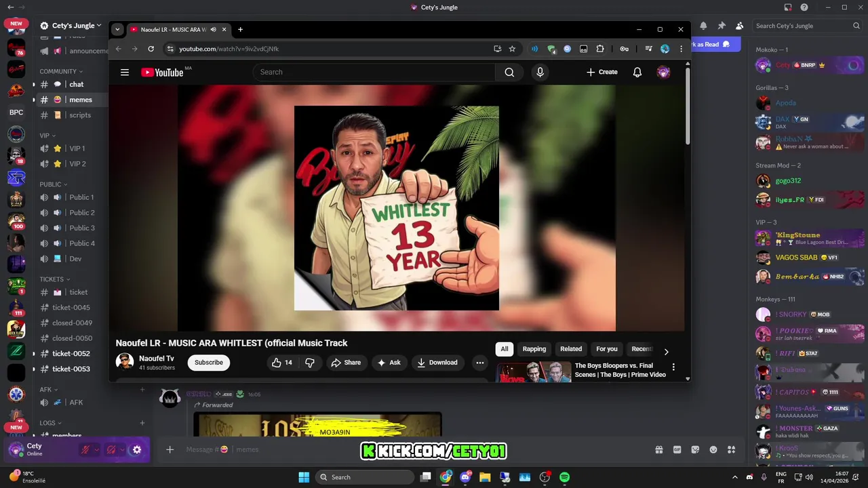This screenshot has height=488, width=868.
Task: Open Chrome tab search dropdown arrow
Action: point(117,30)
